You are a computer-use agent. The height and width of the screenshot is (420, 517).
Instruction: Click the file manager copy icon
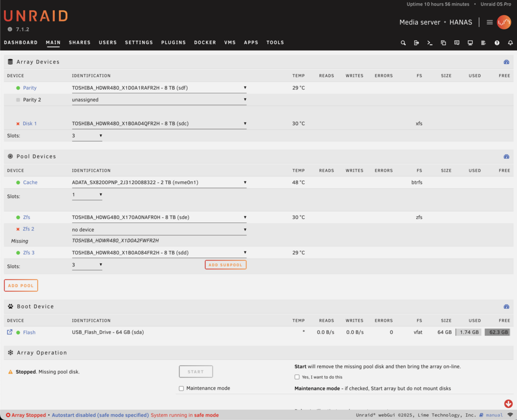[443, 43]
